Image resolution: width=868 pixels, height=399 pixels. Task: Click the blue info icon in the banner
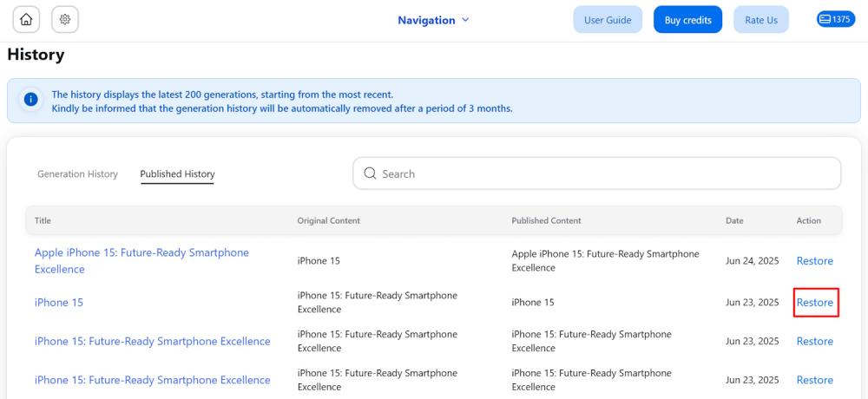[x=31, y=100]
